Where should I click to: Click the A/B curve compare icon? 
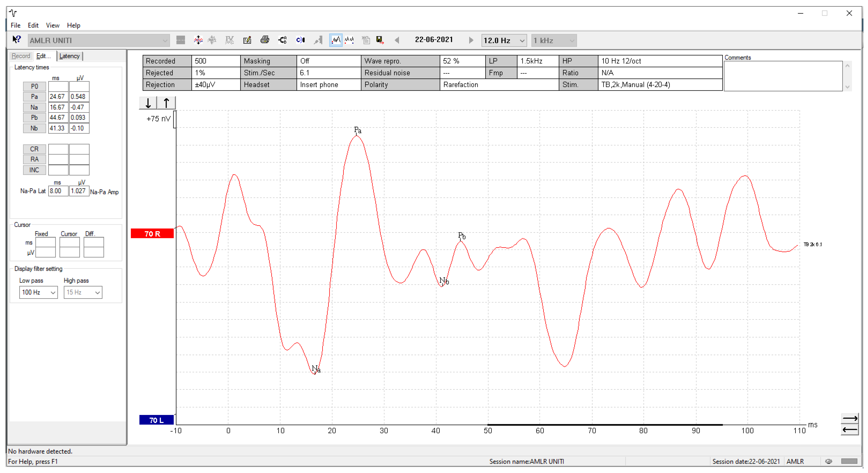pos(282,40)
